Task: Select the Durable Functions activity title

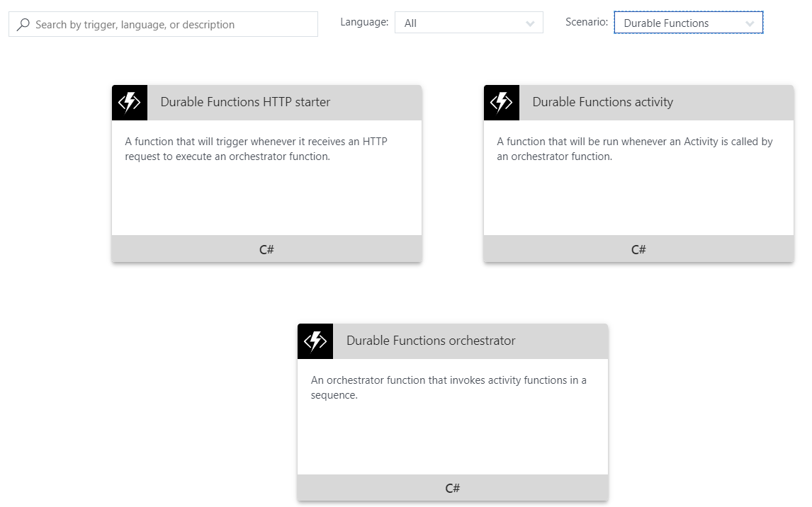Action: pos(602,102)
